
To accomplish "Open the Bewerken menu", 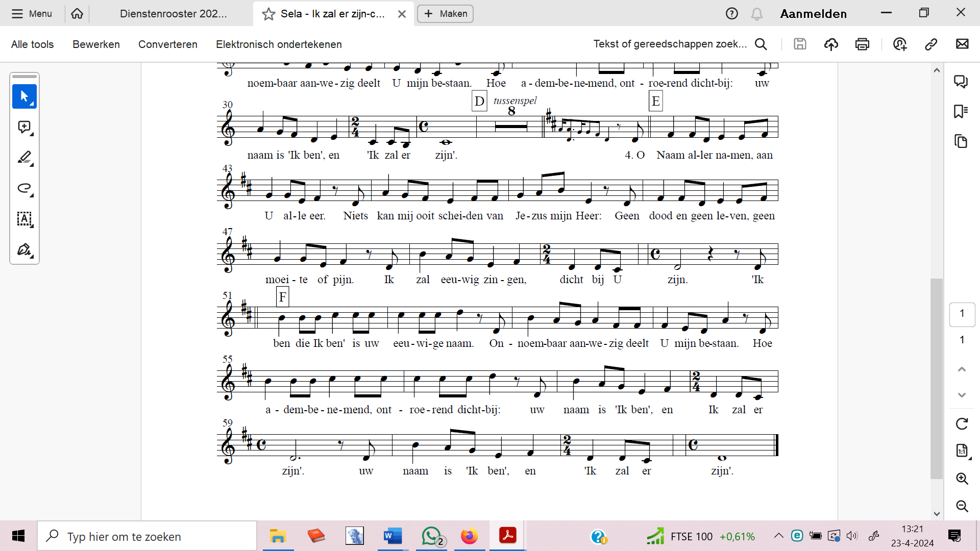I will [96, 44].
